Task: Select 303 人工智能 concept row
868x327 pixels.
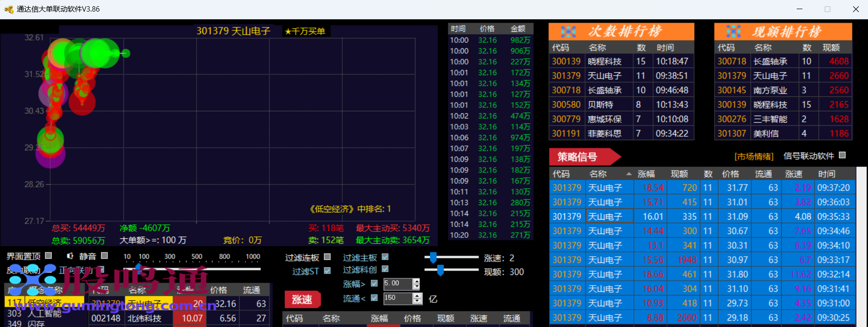Action: coord(43,313)
